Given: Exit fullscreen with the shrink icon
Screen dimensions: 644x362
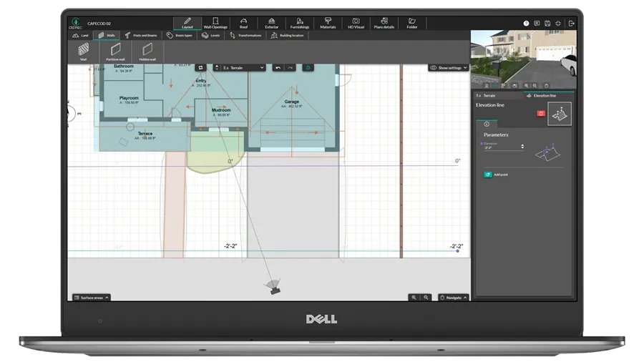Looking at the screenshot, I should pos(557,24).
